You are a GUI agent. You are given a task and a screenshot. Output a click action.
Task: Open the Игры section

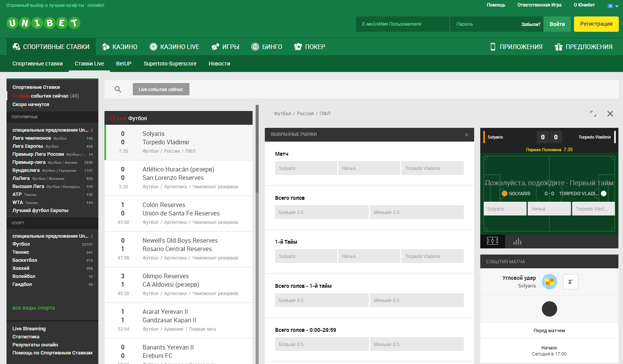click(225, 47)
